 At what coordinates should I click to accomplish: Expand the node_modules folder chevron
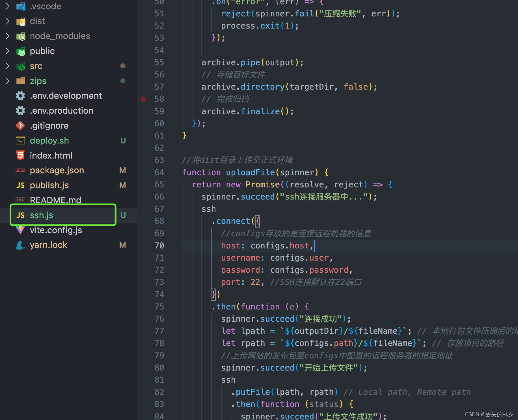click(x=8, y=36)
